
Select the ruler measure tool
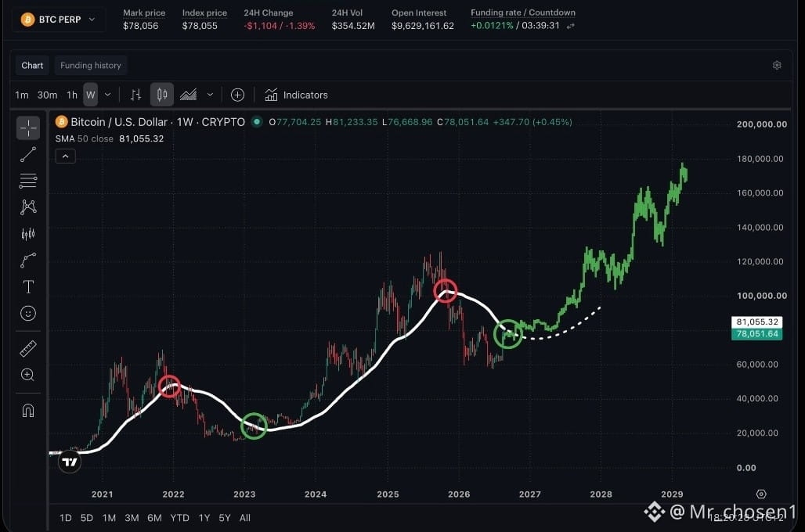[x=28, y=349]
